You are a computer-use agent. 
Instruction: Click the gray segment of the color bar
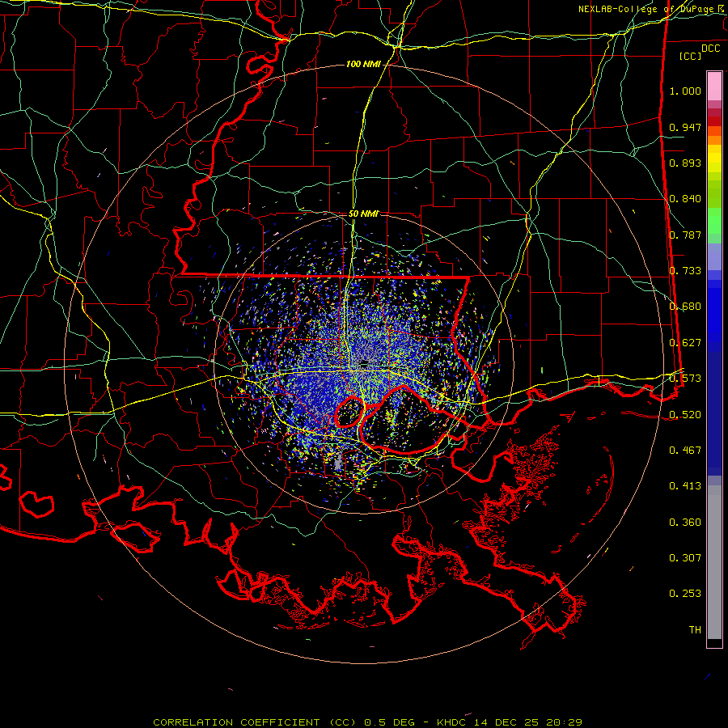point(714,562)
